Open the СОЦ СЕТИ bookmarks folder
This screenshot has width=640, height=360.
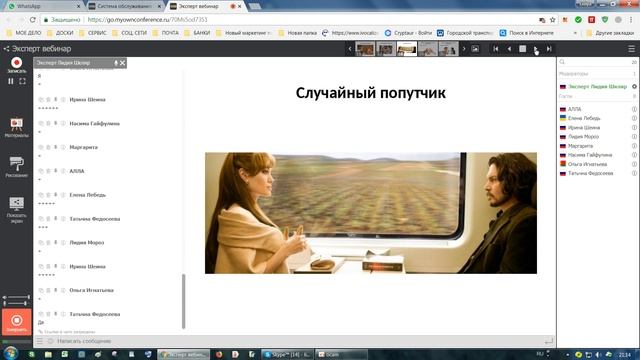[x=129, y=33]
